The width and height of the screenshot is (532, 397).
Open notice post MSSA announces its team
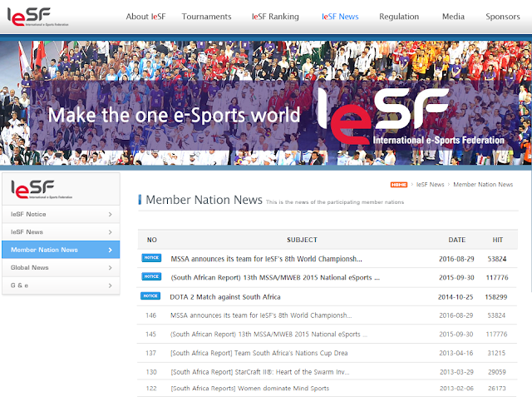[266, 259]
